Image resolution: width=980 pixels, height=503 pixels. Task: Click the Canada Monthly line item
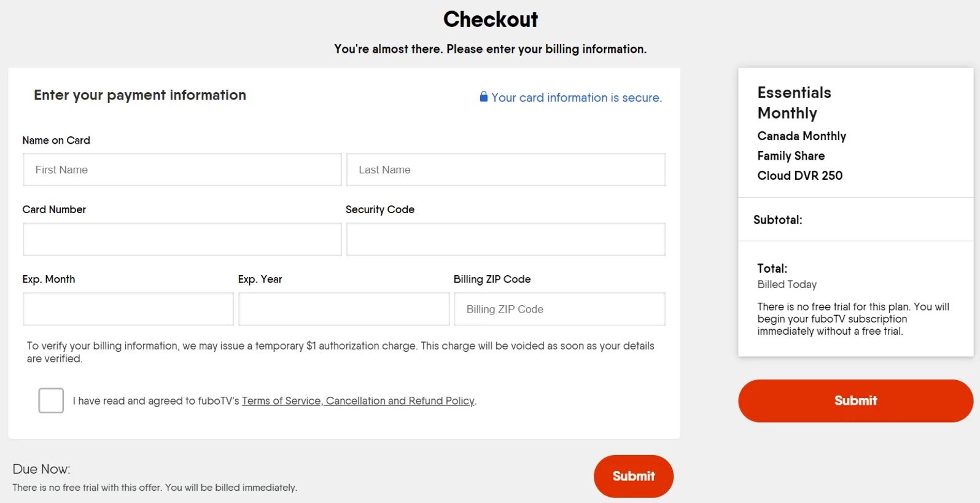[801, 136]
